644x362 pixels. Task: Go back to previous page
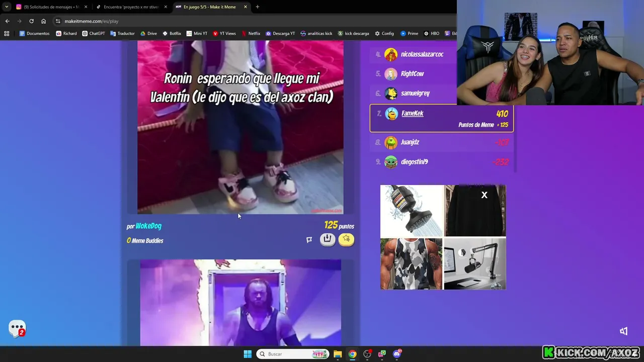point(7,21)
